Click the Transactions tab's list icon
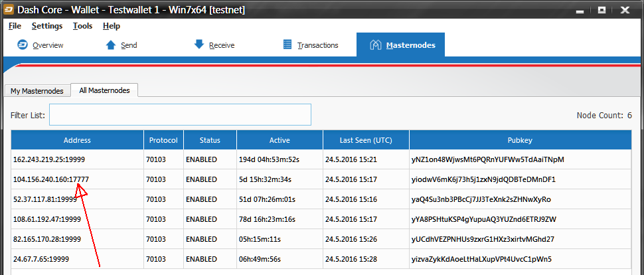 287,45
